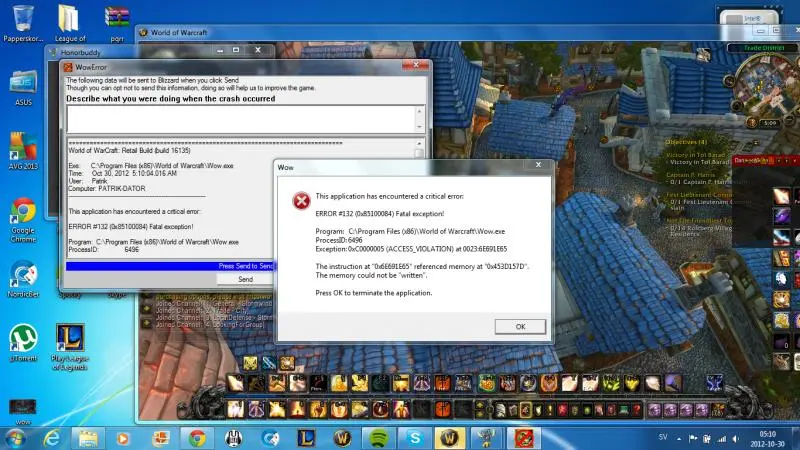Click the blue Press Send to Send progress bar

point(170,266)
